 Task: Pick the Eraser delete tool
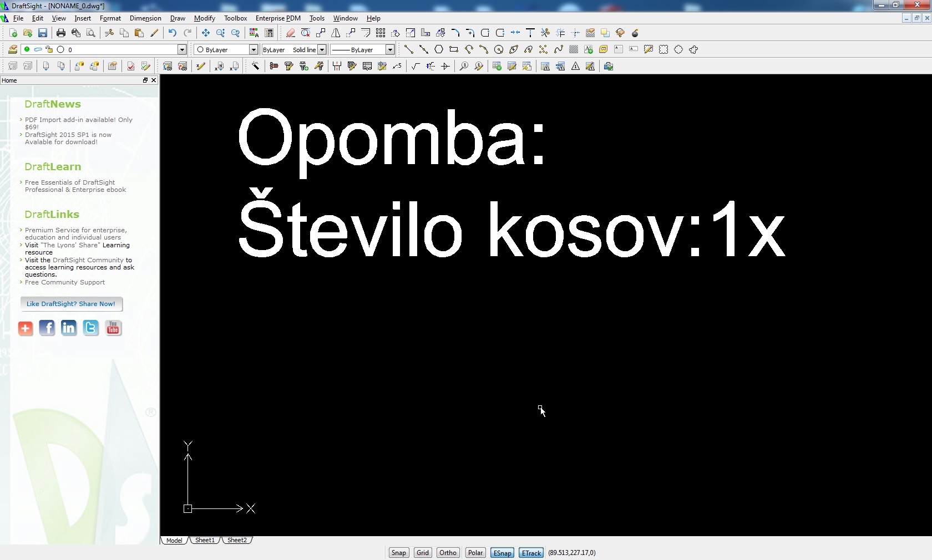click(x=290, y=33)
